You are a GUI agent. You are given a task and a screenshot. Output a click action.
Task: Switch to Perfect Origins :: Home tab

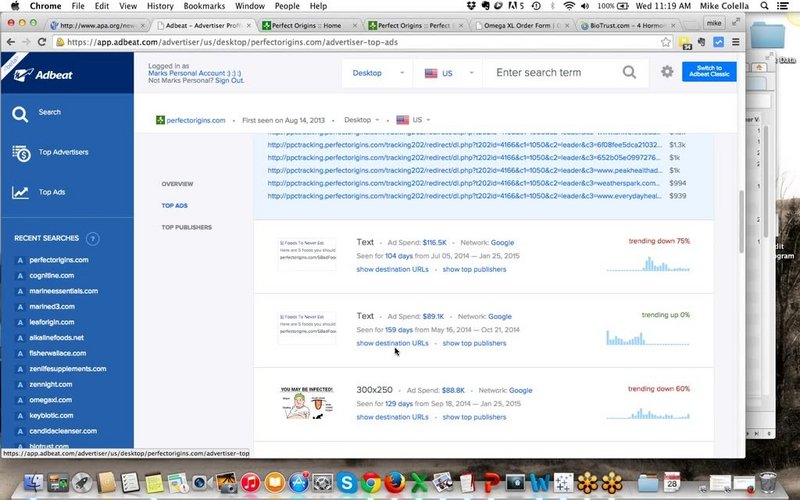[x=308, y=25]
